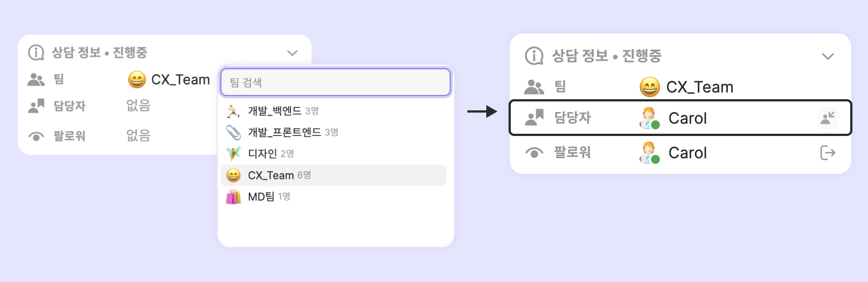Image resolution: width=868 pixels, height=282 pixels.
Task: Collapse the left 상담 정보 panel chevron
Action: (293, 53)
